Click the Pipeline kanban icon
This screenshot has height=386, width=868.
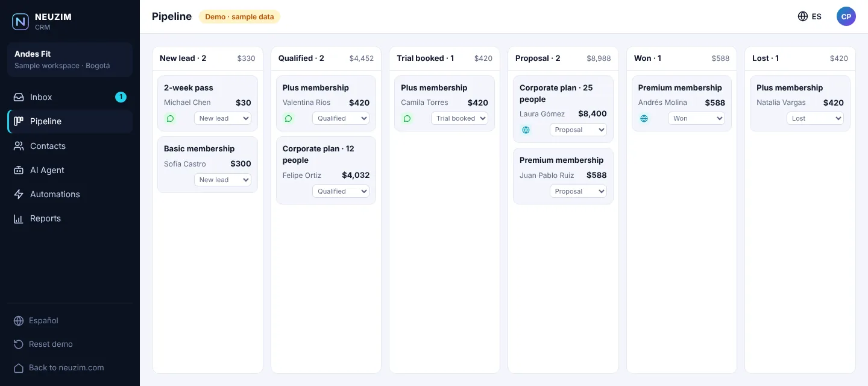[19, 121]
